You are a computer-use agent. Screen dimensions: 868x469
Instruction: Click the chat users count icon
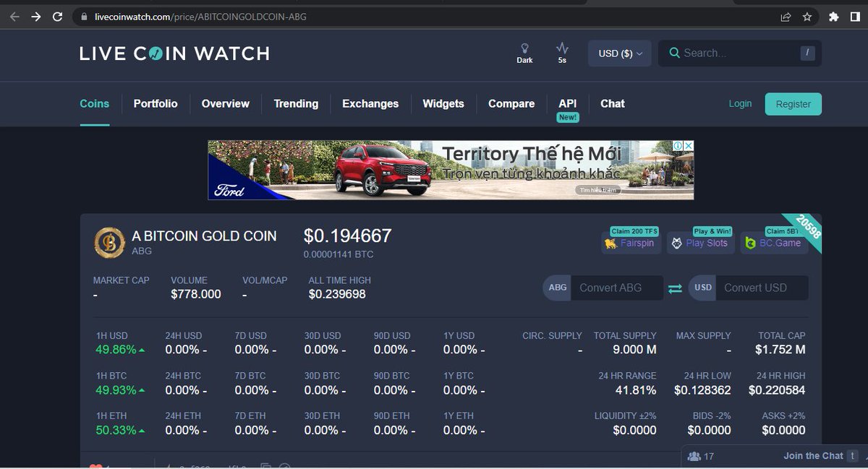[x=694, y=456]
